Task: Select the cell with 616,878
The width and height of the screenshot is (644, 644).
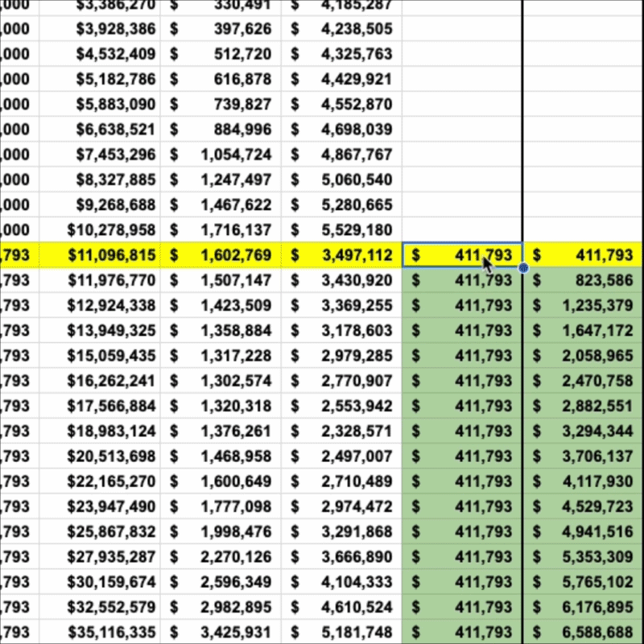Action: click(x=221, y=79)
